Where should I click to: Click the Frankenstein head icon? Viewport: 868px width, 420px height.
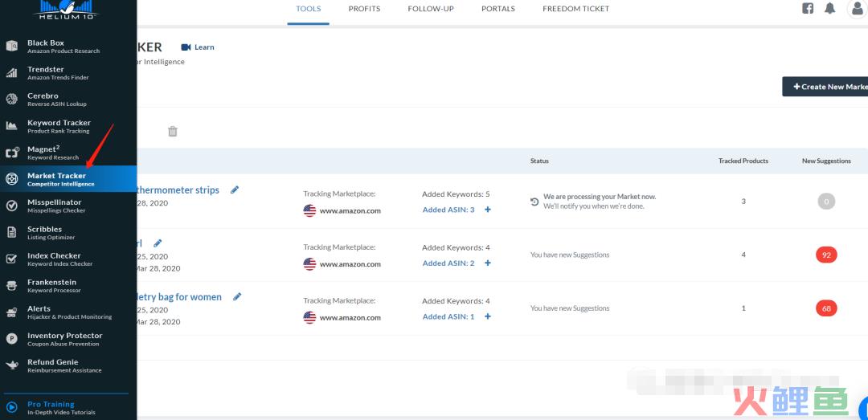pos(11,285)
